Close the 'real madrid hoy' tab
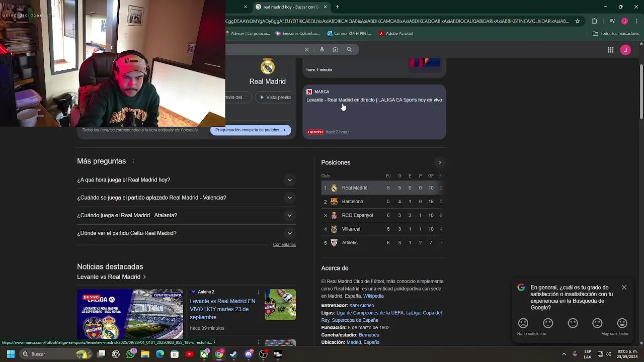 tap(325, 7)
